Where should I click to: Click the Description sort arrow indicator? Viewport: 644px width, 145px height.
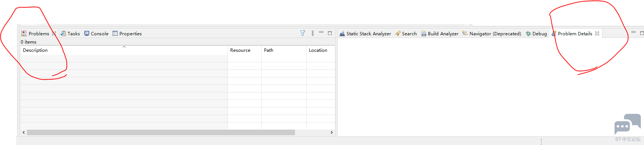click(x=124, y=47)
